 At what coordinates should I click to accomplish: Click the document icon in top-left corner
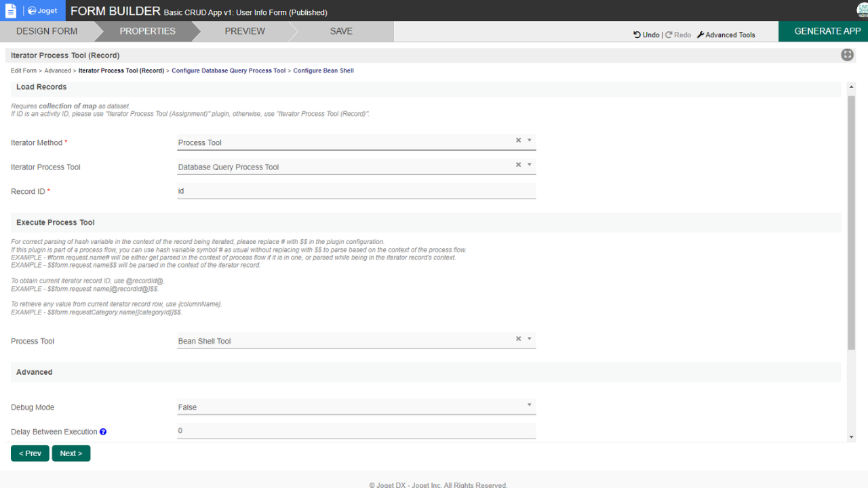click(x=10, y=11)
